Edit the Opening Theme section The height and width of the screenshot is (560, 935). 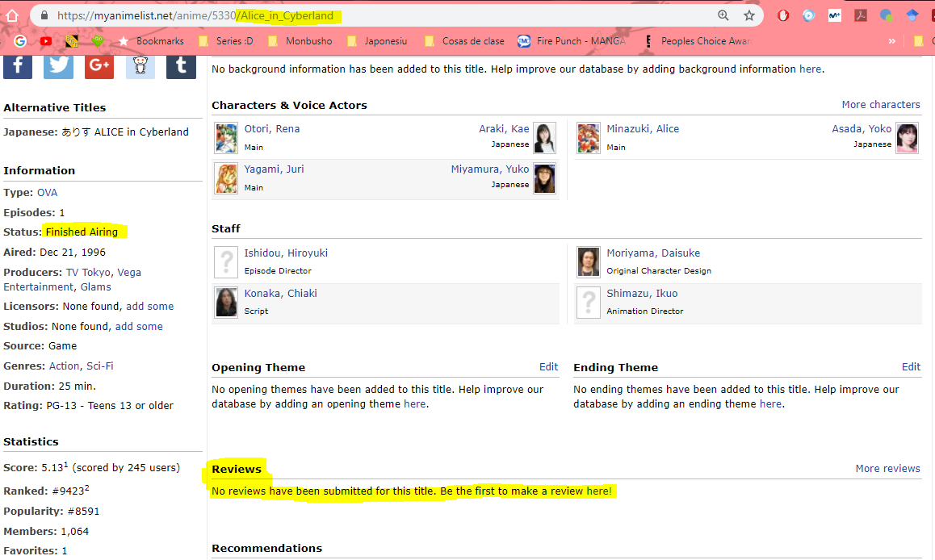548,366
